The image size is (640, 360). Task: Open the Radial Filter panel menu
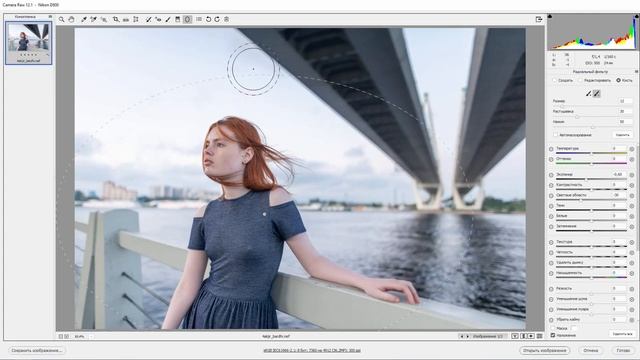tap(636, 71)
